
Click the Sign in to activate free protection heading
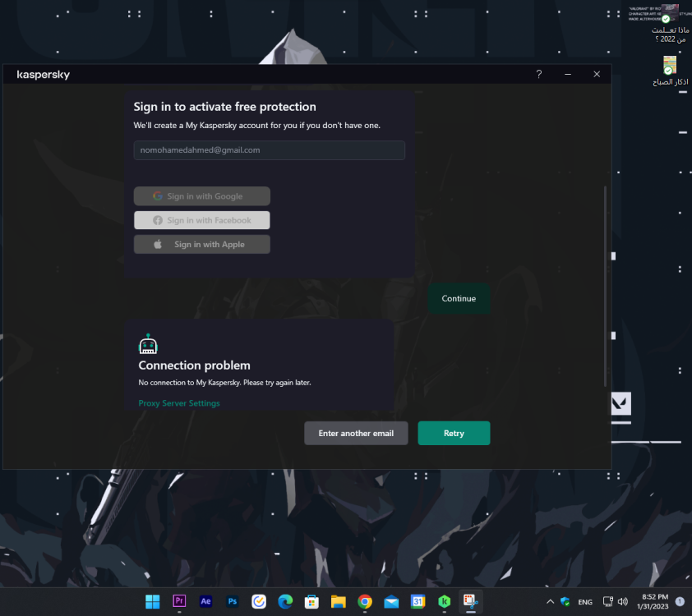pos(224,107)
